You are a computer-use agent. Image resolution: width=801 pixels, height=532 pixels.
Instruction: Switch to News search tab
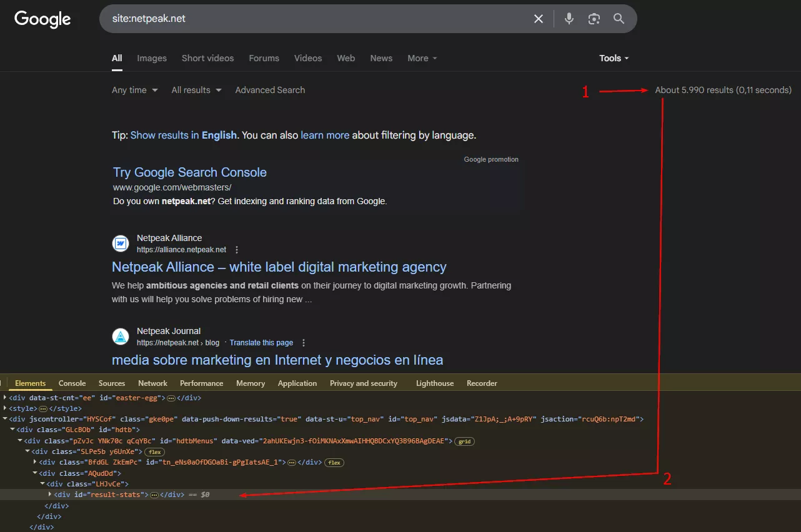pos(381,58)
